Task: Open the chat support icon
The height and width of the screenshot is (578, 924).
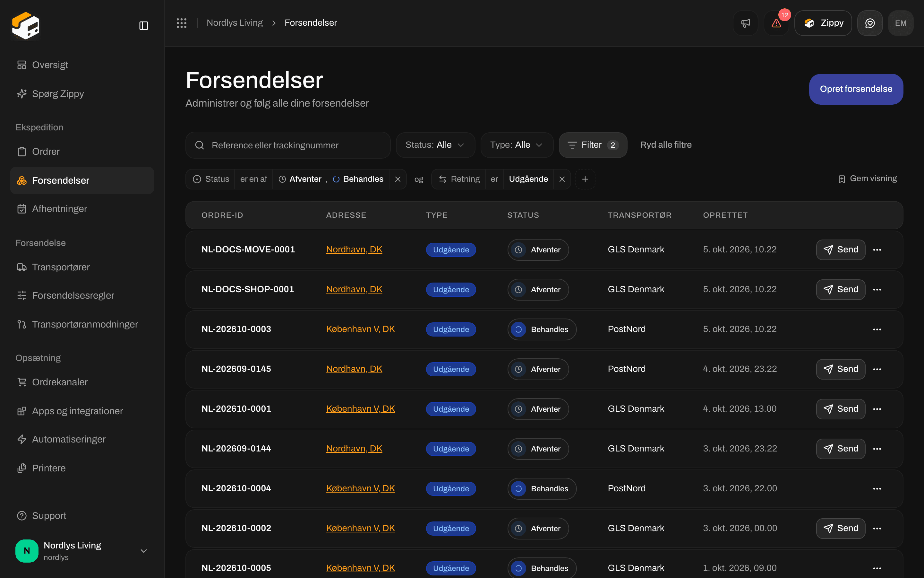Action: [x=870, y=23]
